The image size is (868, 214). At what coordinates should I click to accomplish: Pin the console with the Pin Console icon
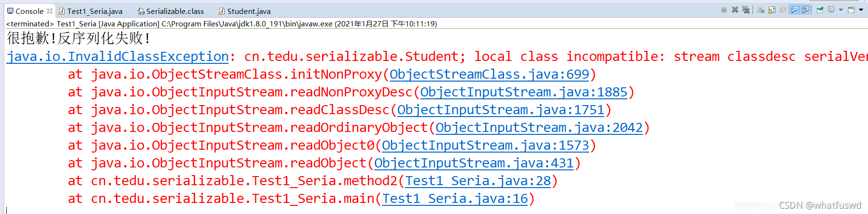point(820,10)
